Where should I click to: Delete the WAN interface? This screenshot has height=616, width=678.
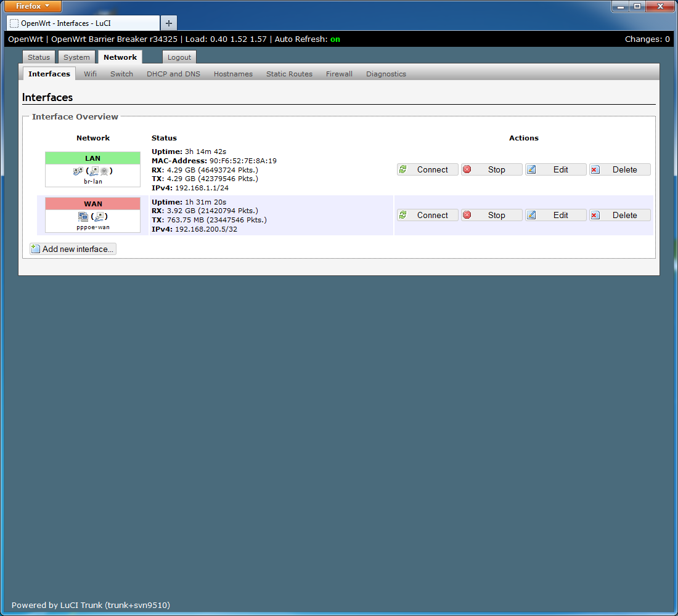pos(619,215)
